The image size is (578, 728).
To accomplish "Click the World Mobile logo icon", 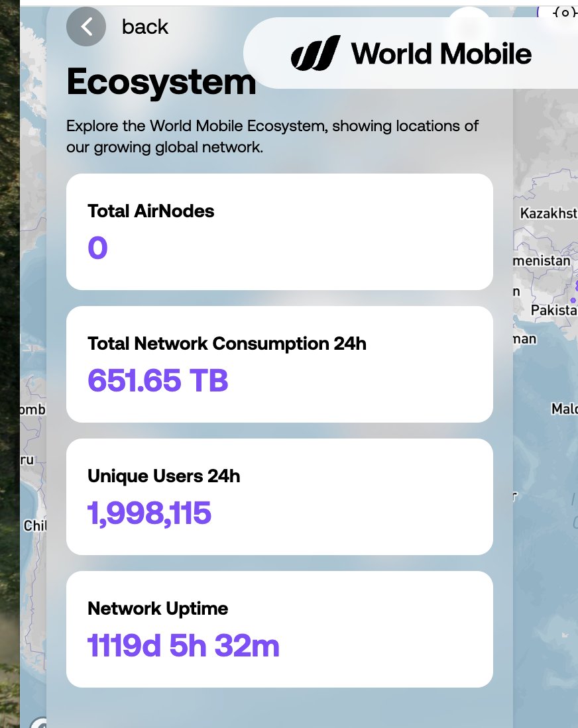I will point(316,53).
